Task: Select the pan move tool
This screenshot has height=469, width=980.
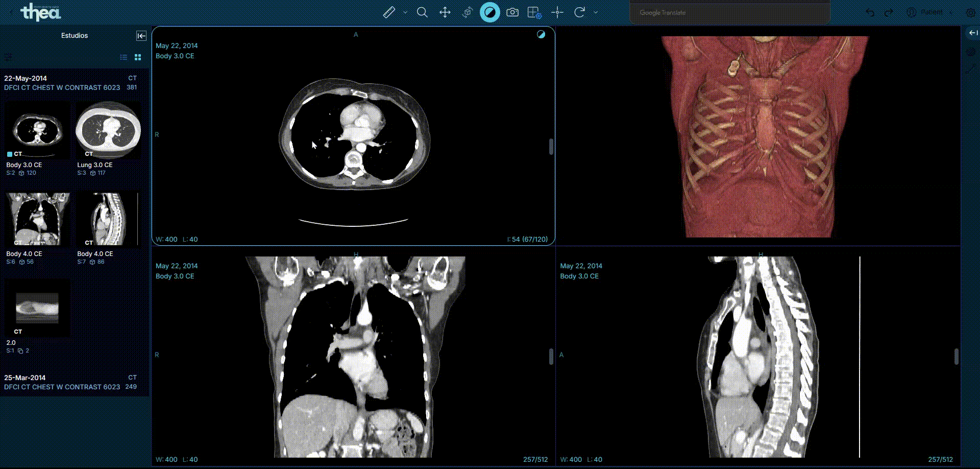Action: (445, 12)
